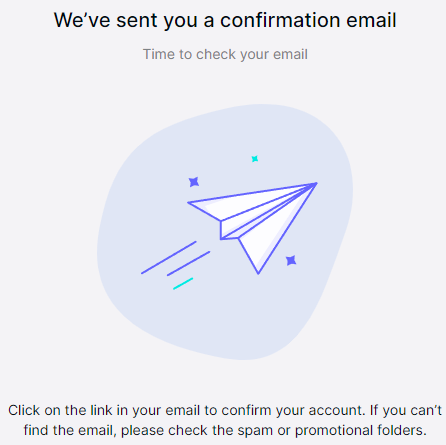The image size is (446, 445).
Task: Click the shorter purple motion line
Action: click(188, 263)
